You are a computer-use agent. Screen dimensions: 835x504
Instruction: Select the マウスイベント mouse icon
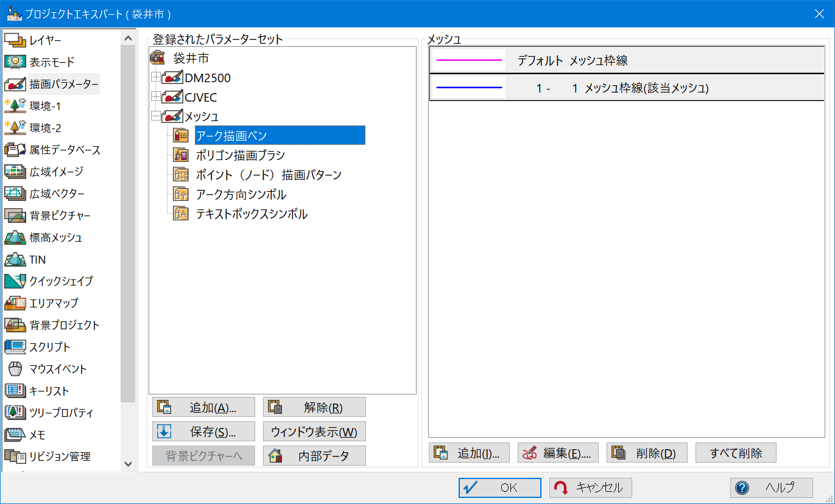click(x=15, y=369)
